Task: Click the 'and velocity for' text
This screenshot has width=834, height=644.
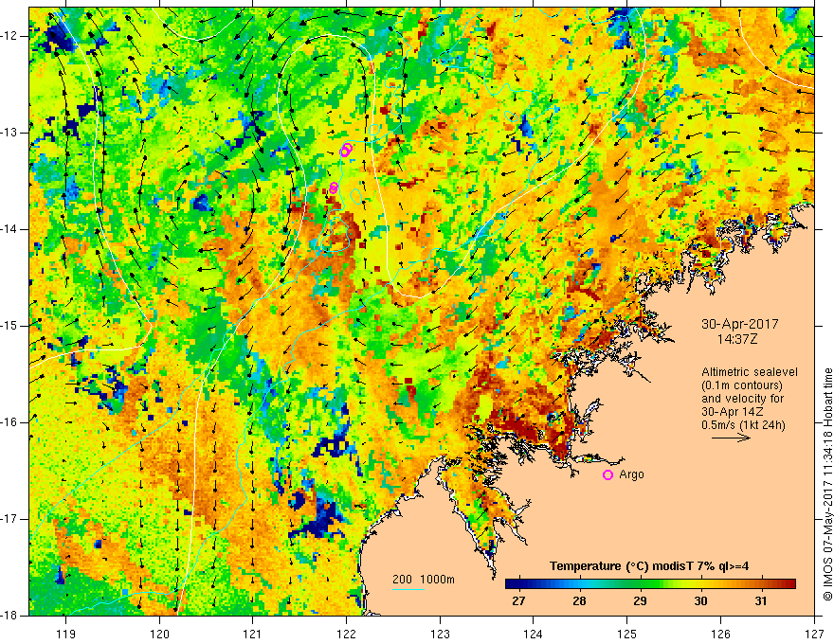Action: click(x=742, y=399)
